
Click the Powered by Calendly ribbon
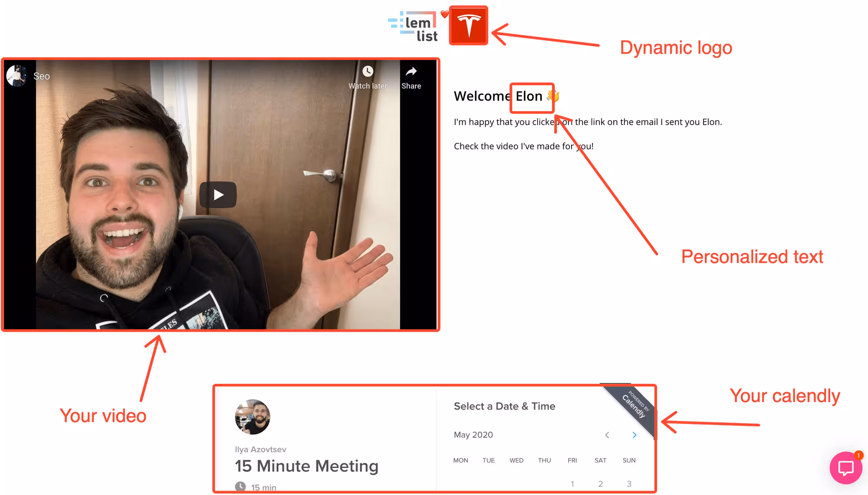635,406
